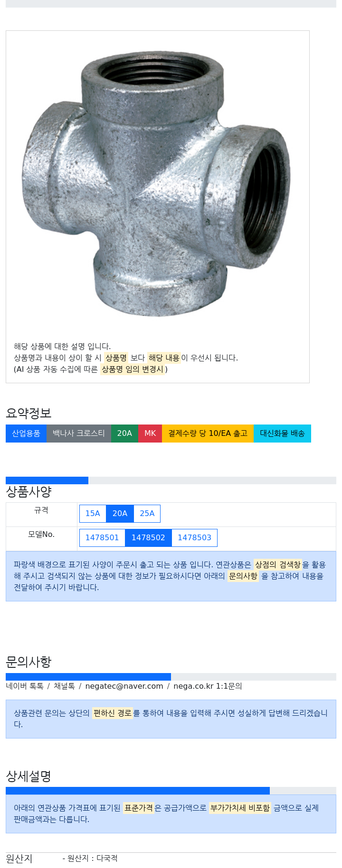Viewport: 342px width, 868px height.
Task: Click the 백나사 크로스티 tag
Action: (79, 434)
